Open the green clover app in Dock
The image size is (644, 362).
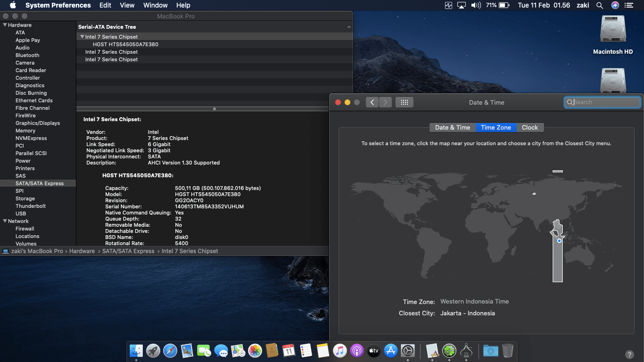pos(449,350)
